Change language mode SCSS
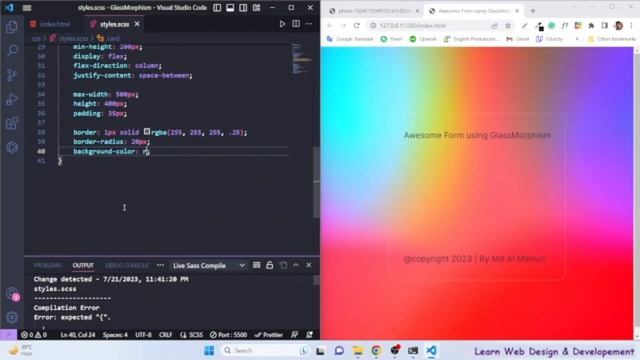 pos(192,335)
